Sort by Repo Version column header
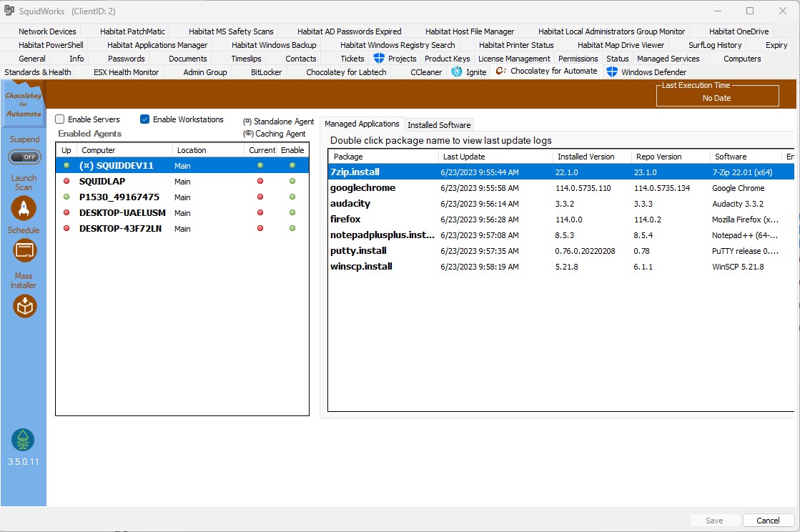The width and height of the screenshot is (800, 532). pyautogui.click(x=671, y=157)
